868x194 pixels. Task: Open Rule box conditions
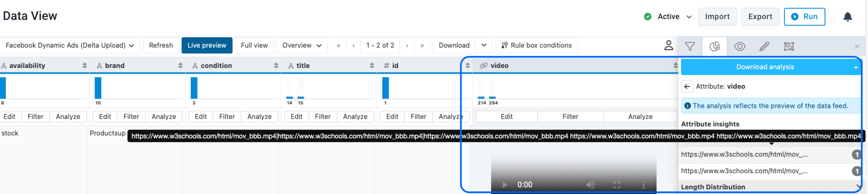(537, 45)
